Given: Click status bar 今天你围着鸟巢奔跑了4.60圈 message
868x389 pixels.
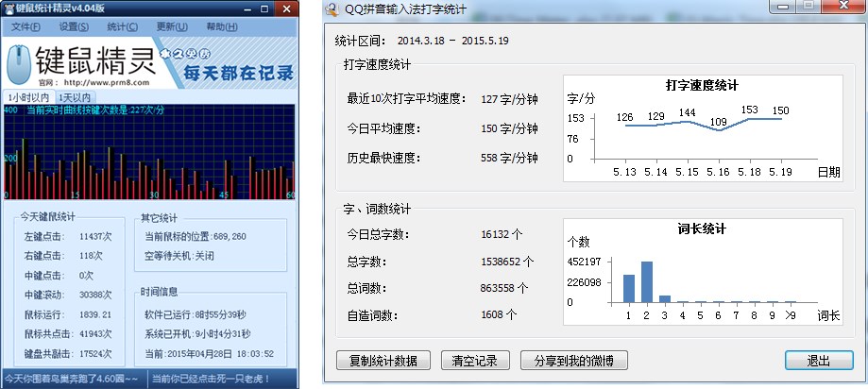Looking at the screenshot, I should click(71, 379).
